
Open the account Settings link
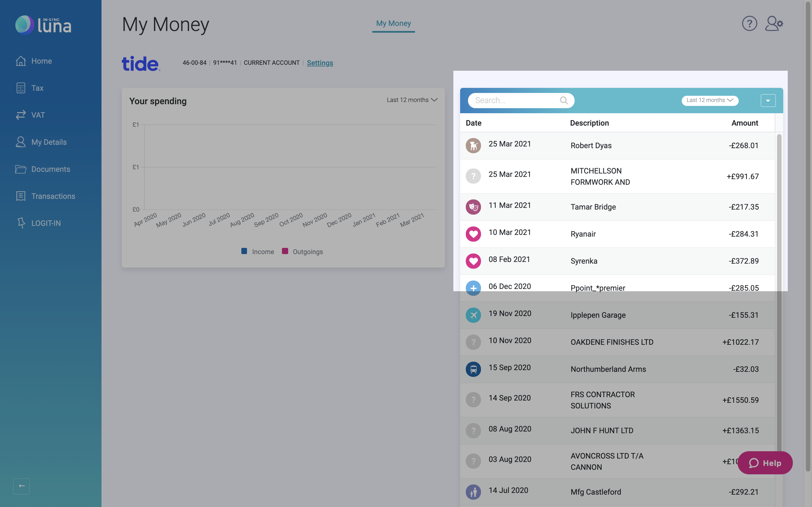pyautogui.click(x=320, y=63)
